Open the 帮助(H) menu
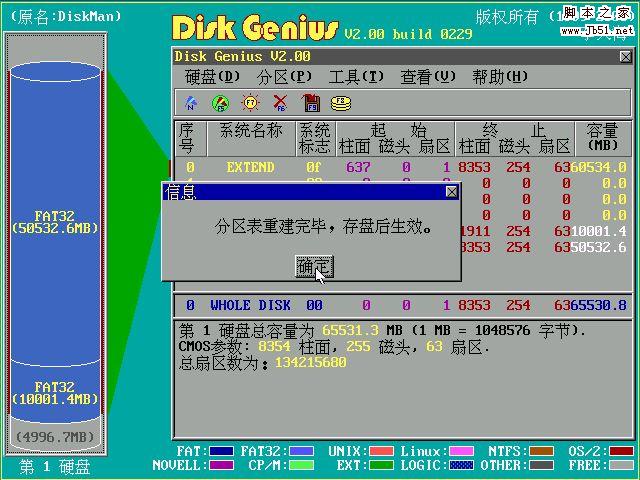640x480 pixels. 501,77
